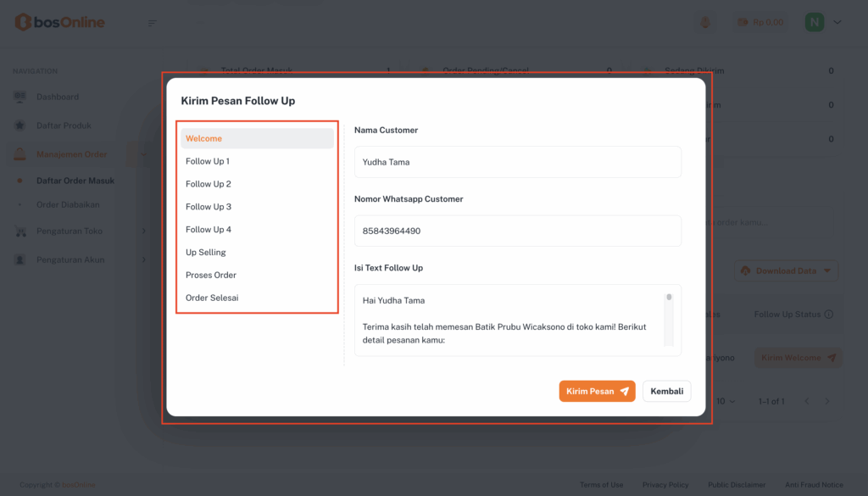Screen dimensions: 868x496
Task: Select the Welcome template tab
Action: [257, 138]
